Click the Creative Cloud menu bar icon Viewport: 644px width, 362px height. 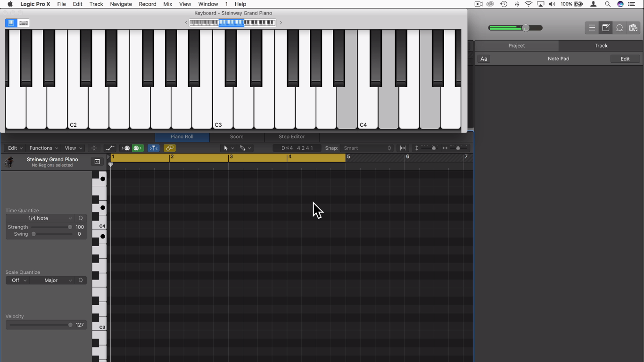[490, 4]
